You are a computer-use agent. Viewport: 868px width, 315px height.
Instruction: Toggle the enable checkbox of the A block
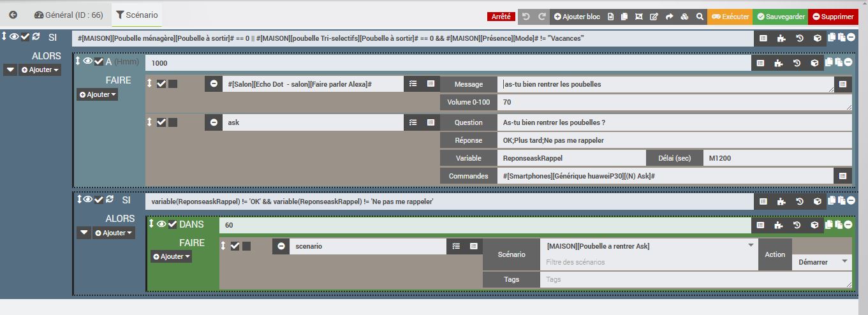coord(98,61)
